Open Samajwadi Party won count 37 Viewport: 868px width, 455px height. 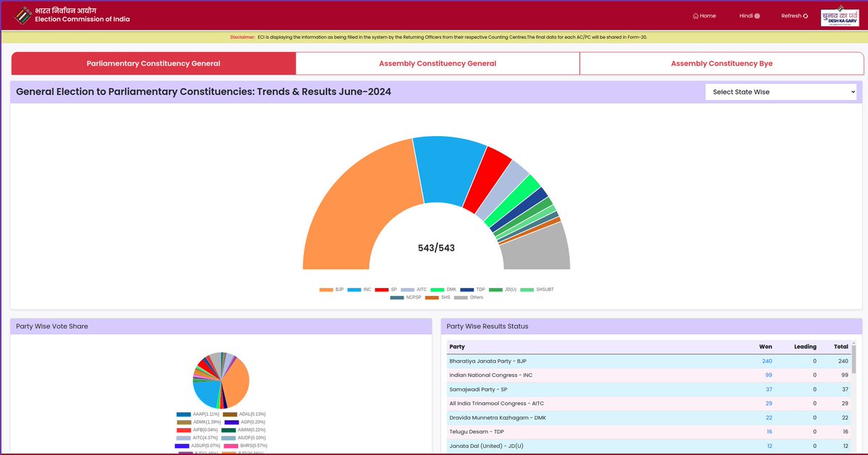tap(769, 389)
